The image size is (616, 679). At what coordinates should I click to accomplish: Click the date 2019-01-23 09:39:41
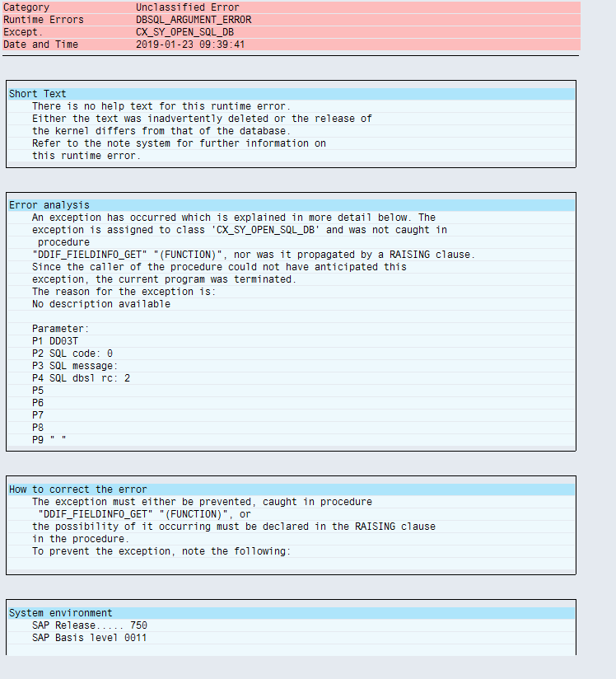[x=190, y=44]
